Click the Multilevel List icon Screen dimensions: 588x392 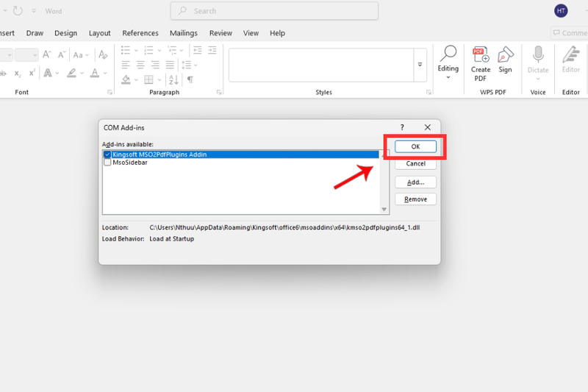[172, 50]
